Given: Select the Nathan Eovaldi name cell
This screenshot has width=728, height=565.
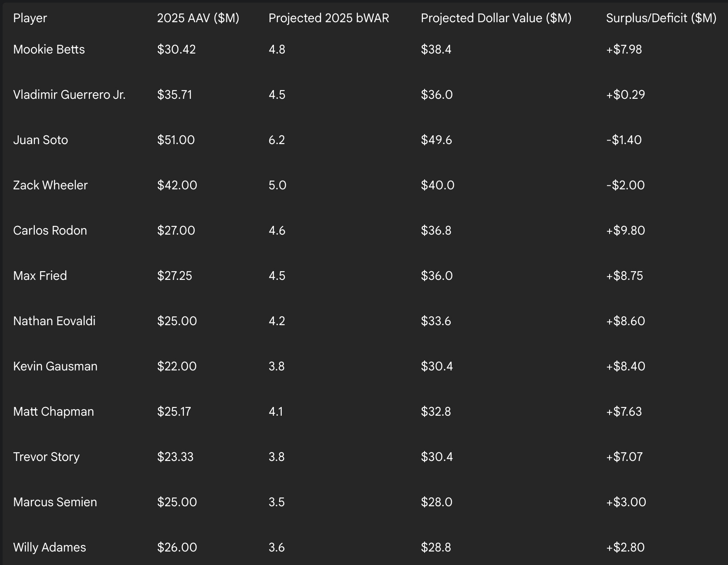Looking at the screenshot, I should (x=54, y=321).
